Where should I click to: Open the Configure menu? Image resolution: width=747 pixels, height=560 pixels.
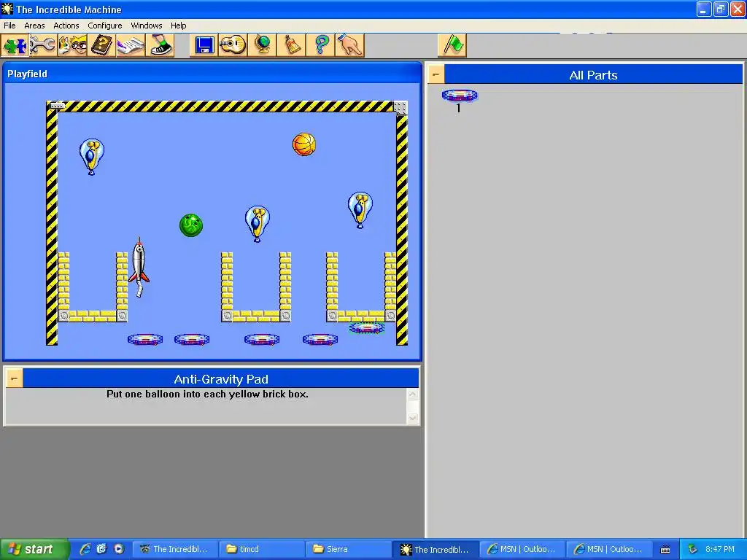(105, 26)
